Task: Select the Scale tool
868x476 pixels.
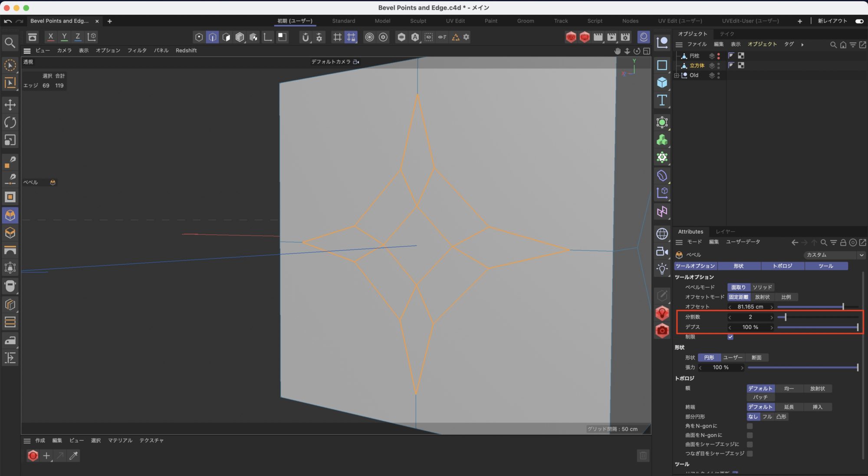Action: tap(10, 140)
